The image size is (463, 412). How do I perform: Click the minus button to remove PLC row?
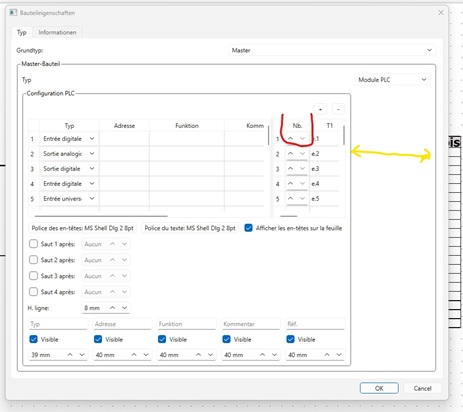tap(338, 109)
